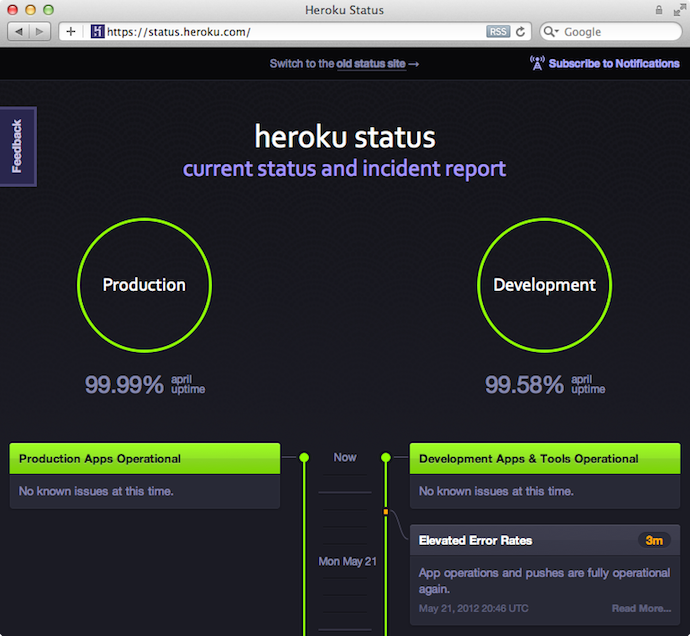
Task: Click Read More on Elevated Error Rates
Action: point(641,608)
